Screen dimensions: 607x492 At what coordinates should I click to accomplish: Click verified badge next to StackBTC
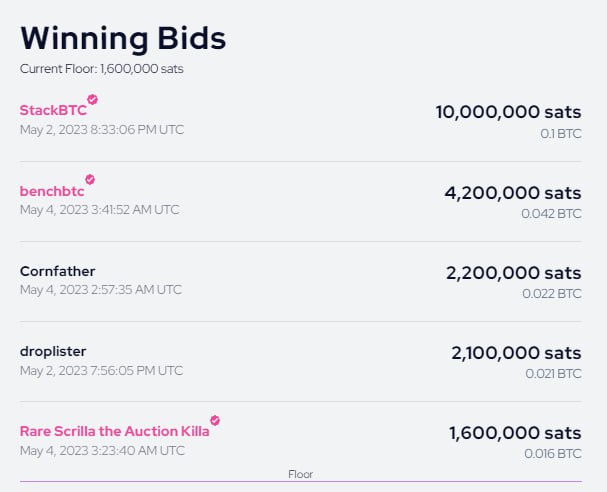pos(93,99)
